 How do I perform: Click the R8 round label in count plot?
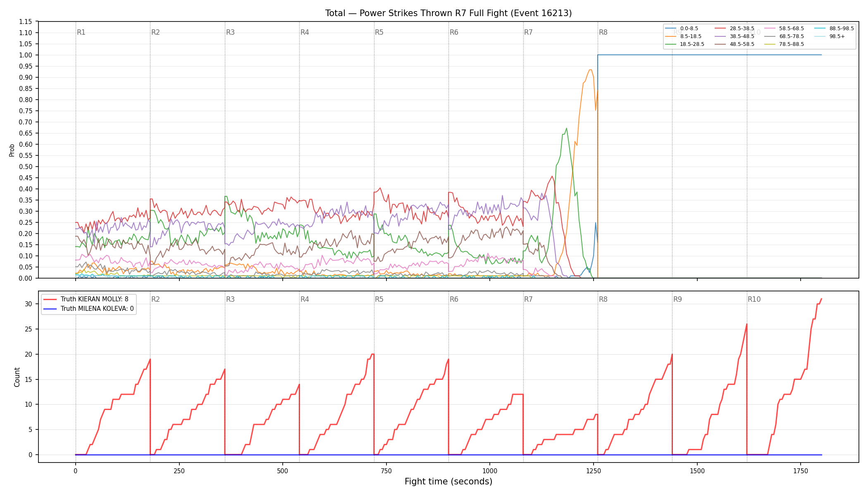coord(603,299)
